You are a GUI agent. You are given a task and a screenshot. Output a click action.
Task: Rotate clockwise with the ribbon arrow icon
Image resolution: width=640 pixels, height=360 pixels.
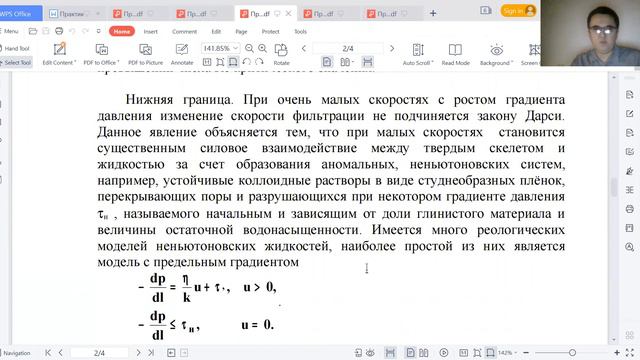click(259, 62)
